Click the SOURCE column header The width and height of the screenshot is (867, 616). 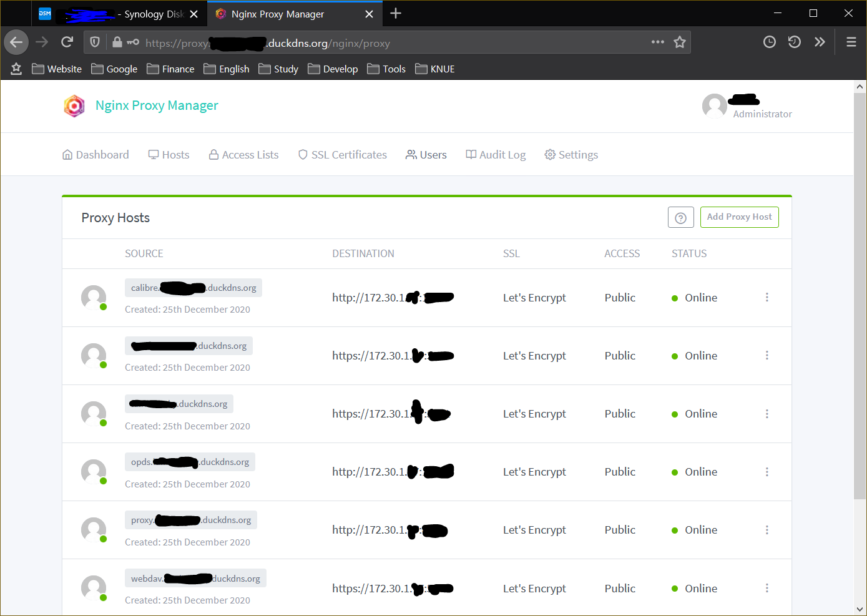click(144, 253)
